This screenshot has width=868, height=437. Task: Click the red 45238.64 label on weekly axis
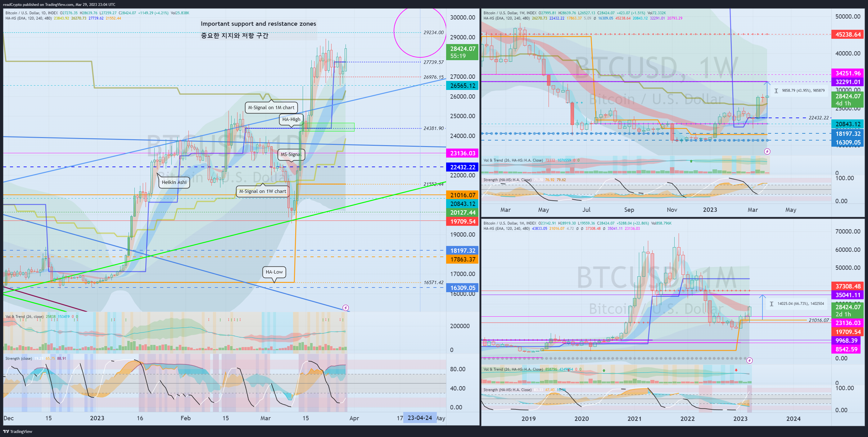tap(848, 34)
